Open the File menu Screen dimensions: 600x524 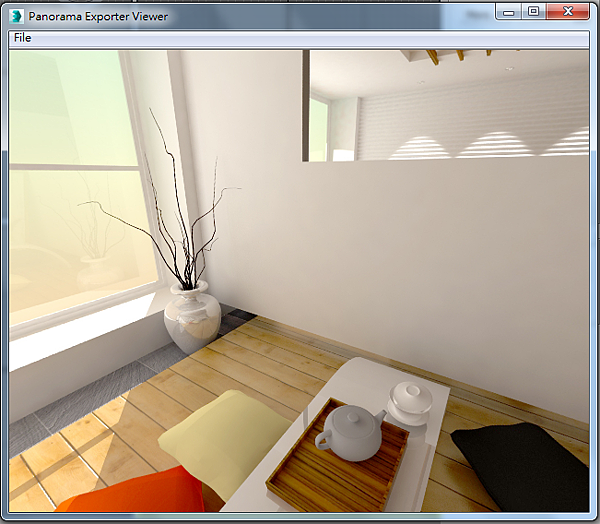point(22,38)
